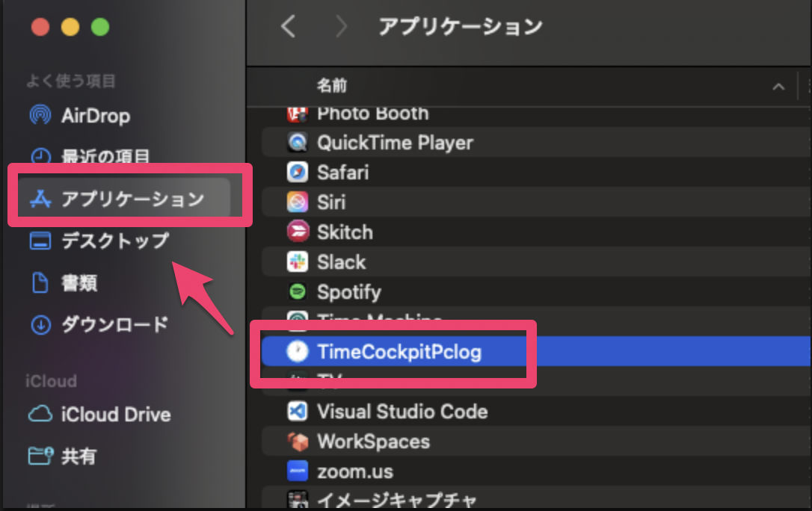Image resolution: width=812 pixels, height=511 pixels.
Task: Click the TimeCockpitPclog clock icon
Action: 298,351
